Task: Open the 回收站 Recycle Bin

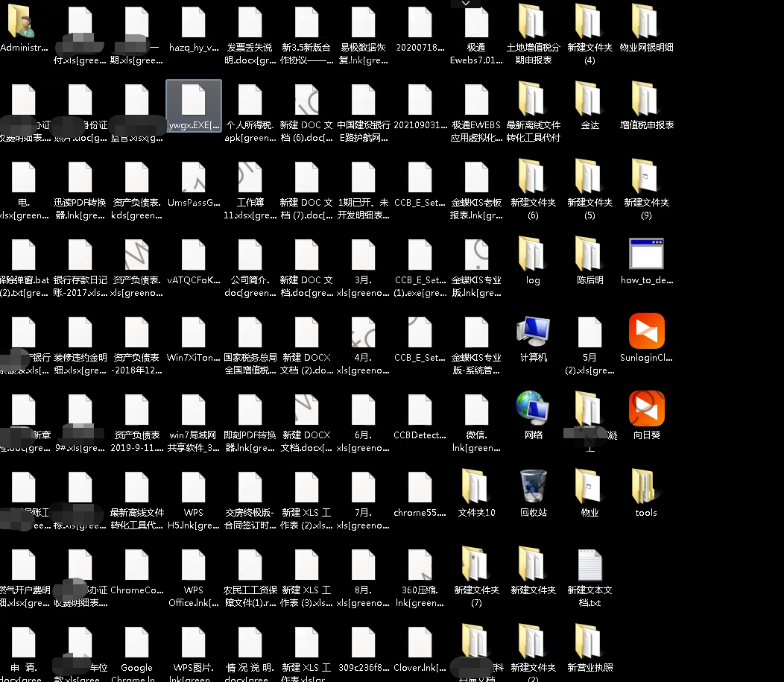Action: [x=533, y=486]
